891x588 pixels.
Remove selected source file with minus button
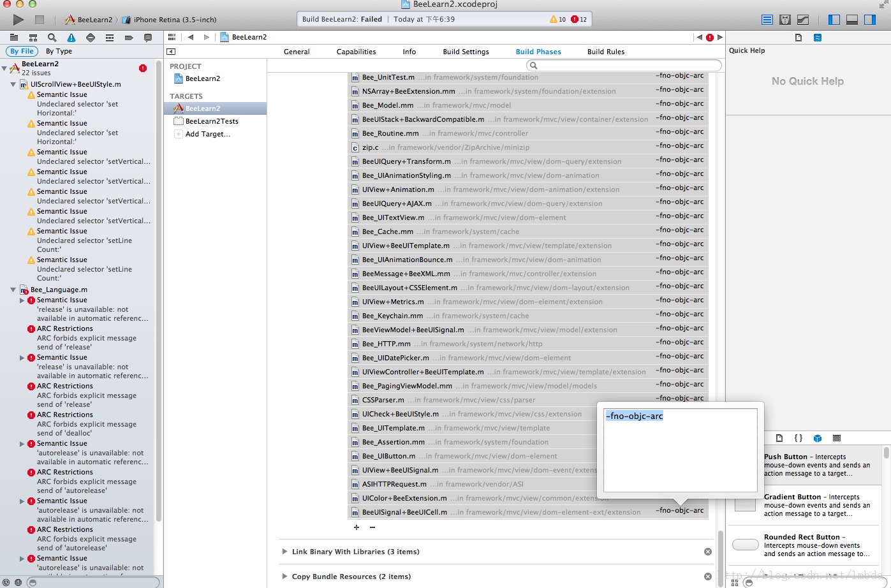[372, 527]
